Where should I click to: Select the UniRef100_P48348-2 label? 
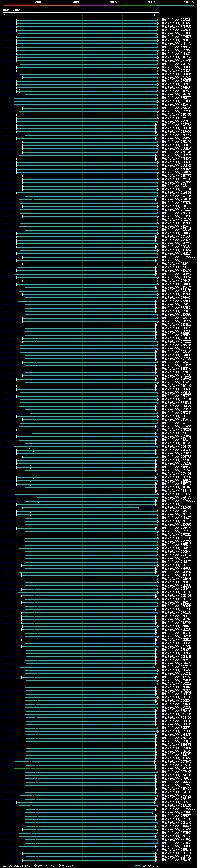pos(179,487)
